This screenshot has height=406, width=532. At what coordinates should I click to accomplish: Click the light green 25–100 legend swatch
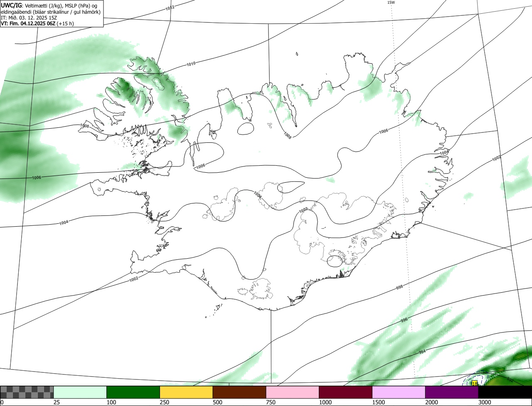tap(80, 392)
